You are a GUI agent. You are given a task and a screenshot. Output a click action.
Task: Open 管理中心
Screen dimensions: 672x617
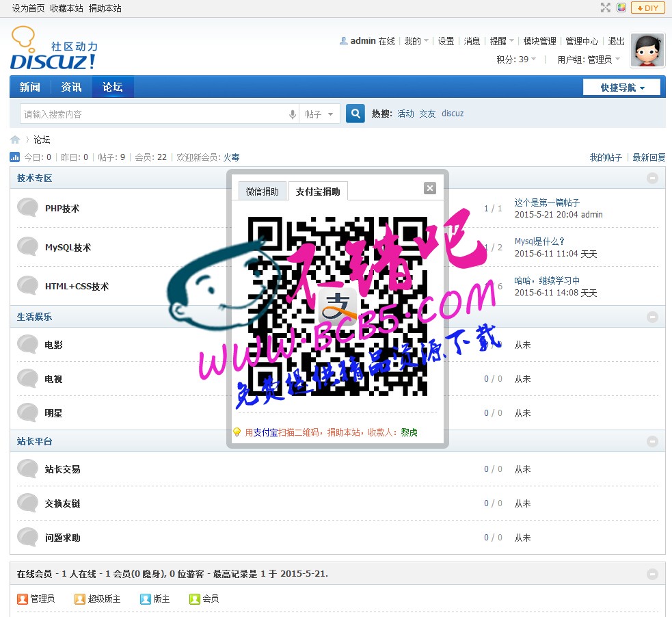click(x=582, y=41)
